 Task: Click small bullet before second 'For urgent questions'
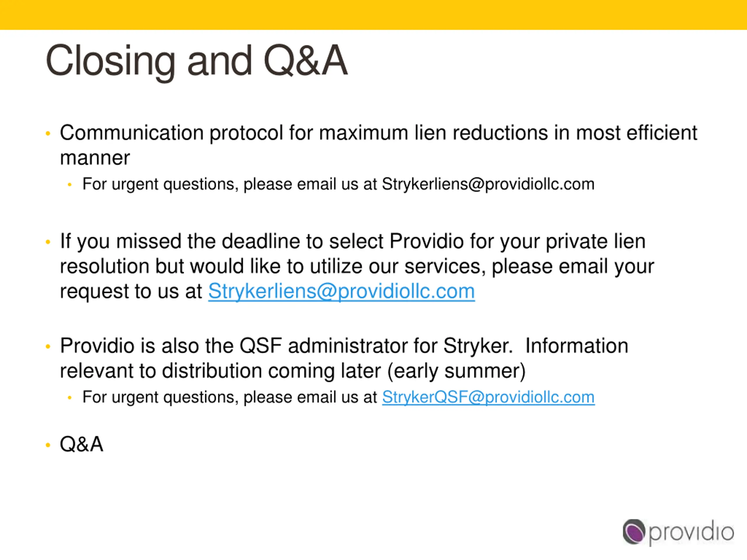(69, 398)
